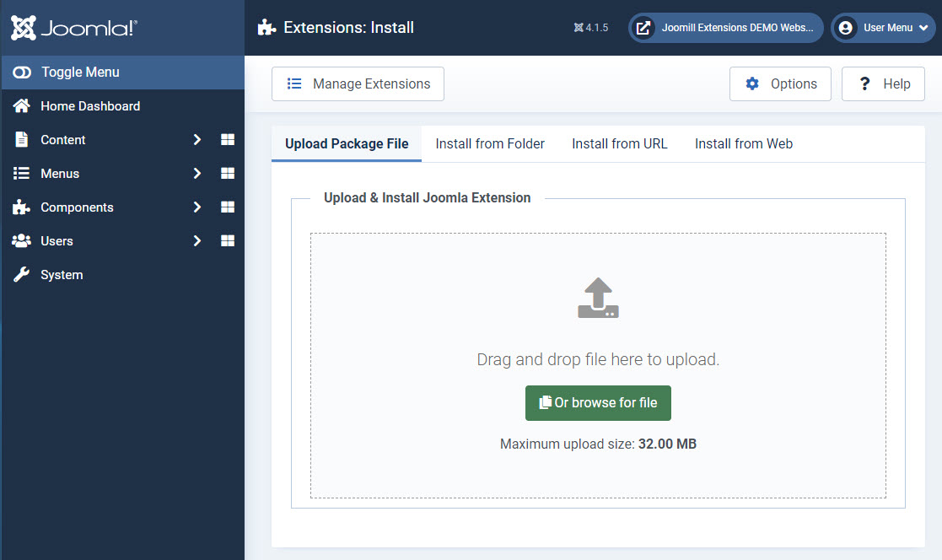Click the Joomla logo in header
Viewport: 942px width, 560px height.
(x=73, y=28)
